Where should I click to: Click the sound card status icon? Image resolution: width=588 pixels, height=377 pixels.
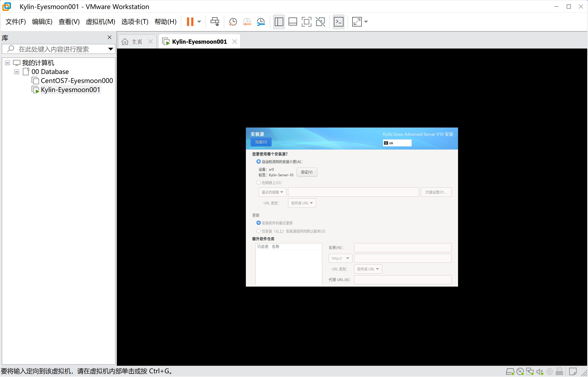pos(540,372)
